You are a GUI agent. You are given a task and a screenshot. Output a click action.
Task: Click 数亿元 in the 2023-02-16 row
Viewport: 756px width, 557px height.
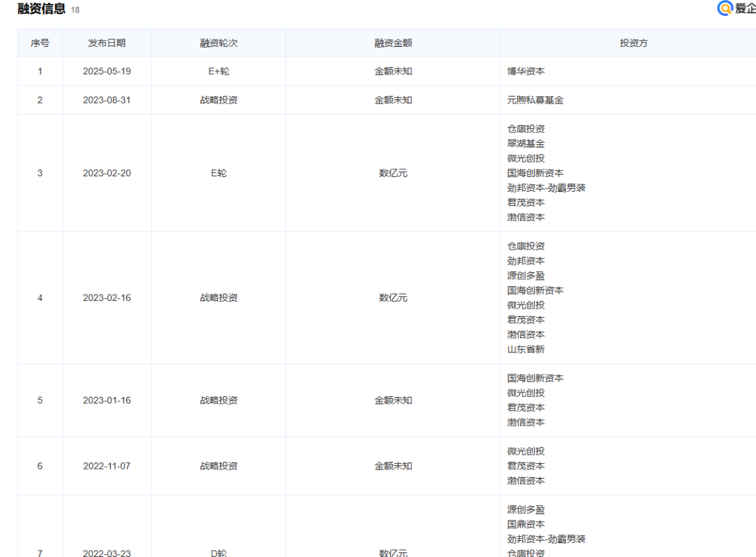393,298
